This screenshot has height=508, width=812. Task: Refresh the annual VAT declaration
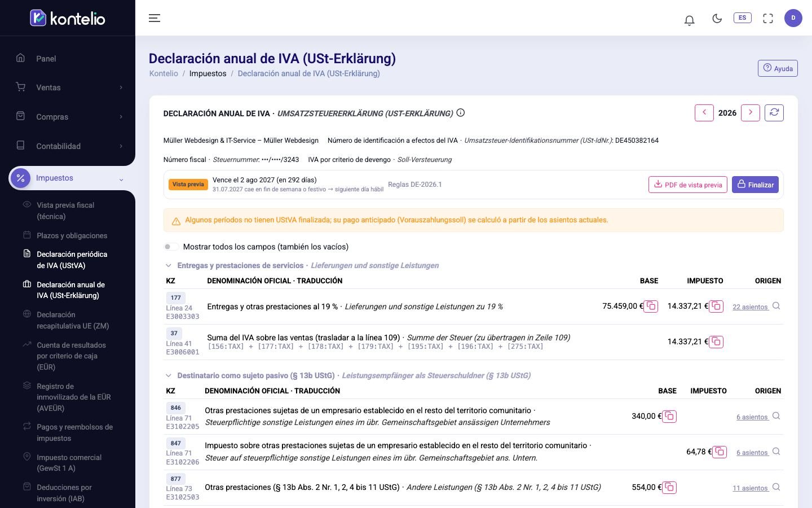[774, 113]
